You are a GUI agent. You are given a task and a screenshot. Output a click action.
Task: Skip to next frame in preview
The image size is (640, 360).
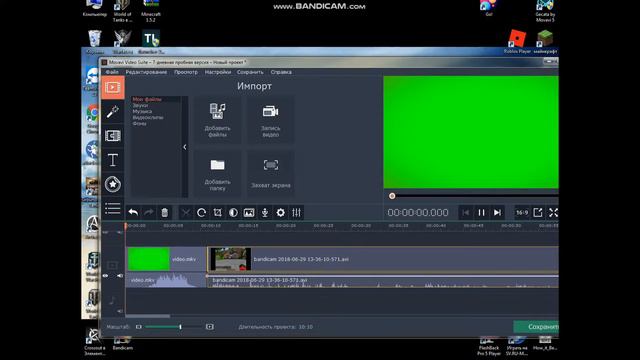(497, 213)
